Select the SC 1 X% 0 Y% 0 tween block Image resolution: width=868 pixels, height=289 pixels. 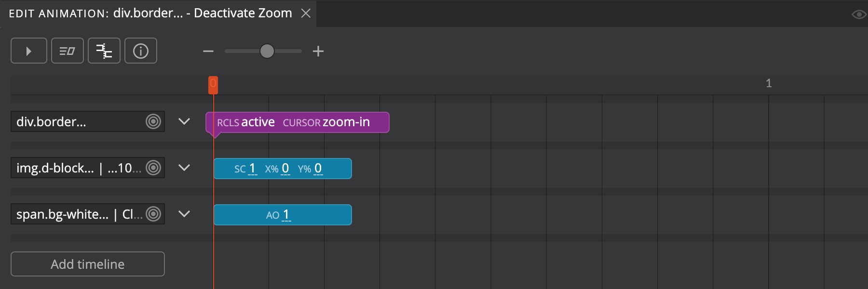tap(283, 169)
